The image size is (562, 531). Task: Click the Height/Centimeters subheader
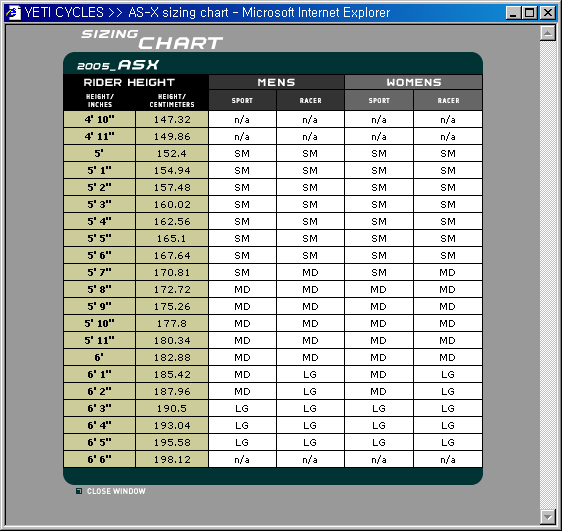[172, 101]
